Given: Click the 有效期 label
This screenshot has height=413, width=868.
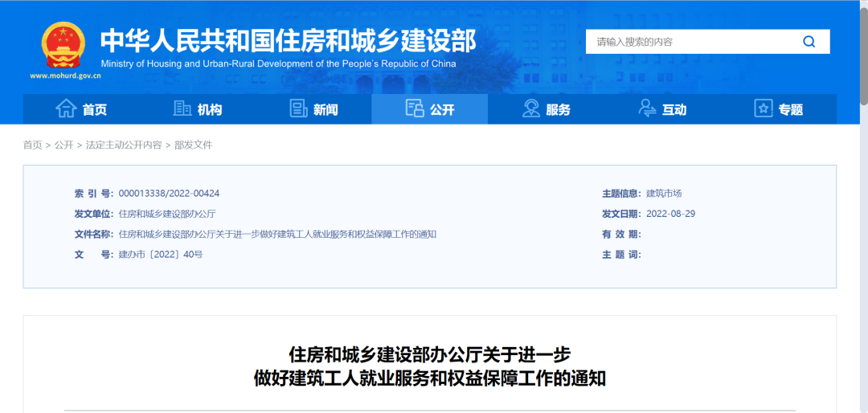Looking at the screenshot, I should pos(621,234).
